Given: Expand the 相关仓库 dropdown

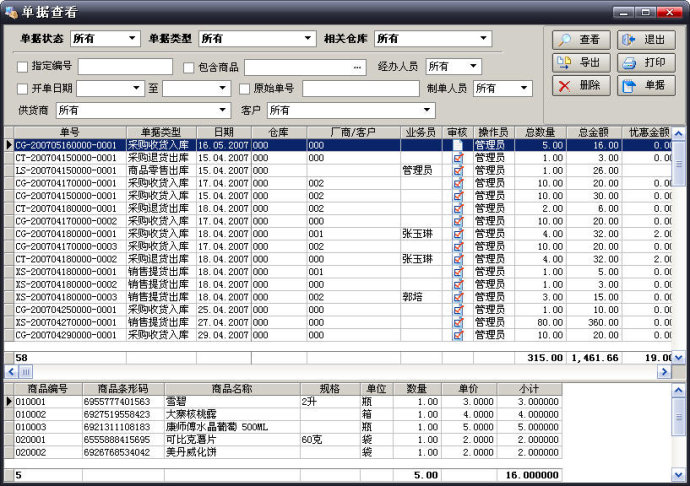Looking at the screenshot, I should [x=483, y=38].
